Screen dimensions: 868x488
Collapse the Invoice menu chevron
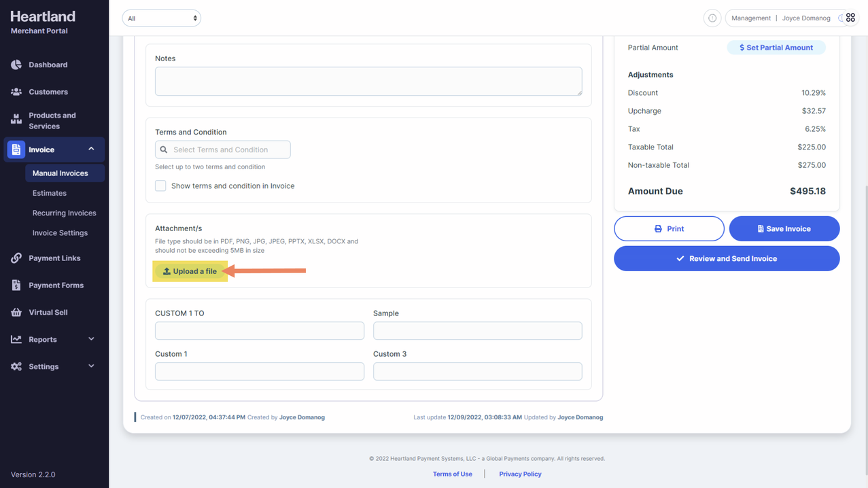click(91, 149)
